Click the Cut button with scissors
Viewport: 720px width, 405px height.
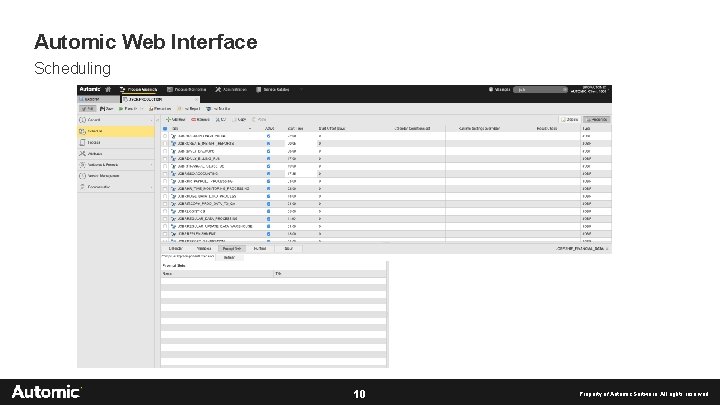221,119
